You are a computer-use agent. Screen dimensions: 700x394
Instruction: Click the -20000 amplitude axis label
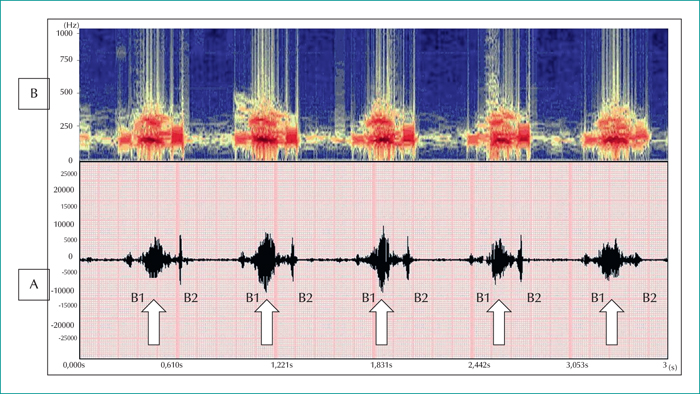(63, 325)
